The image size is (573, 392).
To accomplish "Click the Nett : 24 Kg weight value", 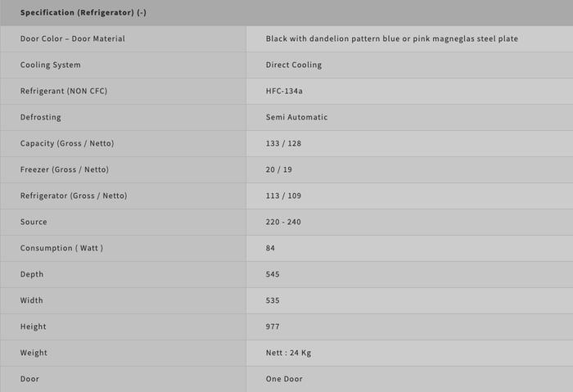I will tap(288, 353).
